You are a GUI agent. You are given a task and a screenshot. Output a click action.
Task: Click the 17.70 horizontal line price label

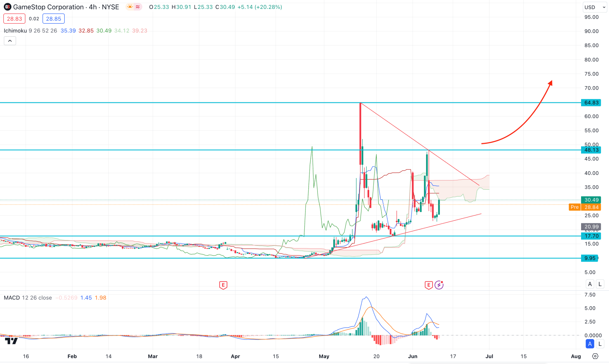[x=591, y=236]
